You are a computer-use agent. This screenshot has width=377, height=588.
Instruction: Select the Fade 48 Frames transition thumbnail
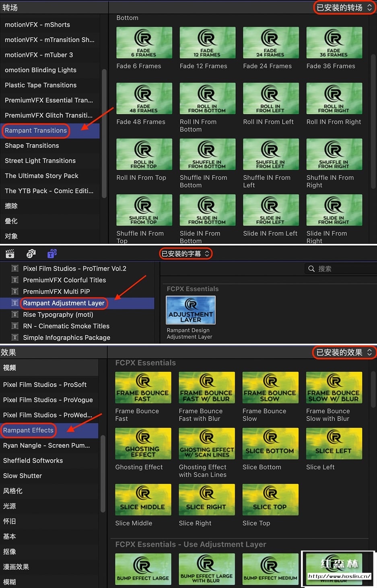pos(144,99)
